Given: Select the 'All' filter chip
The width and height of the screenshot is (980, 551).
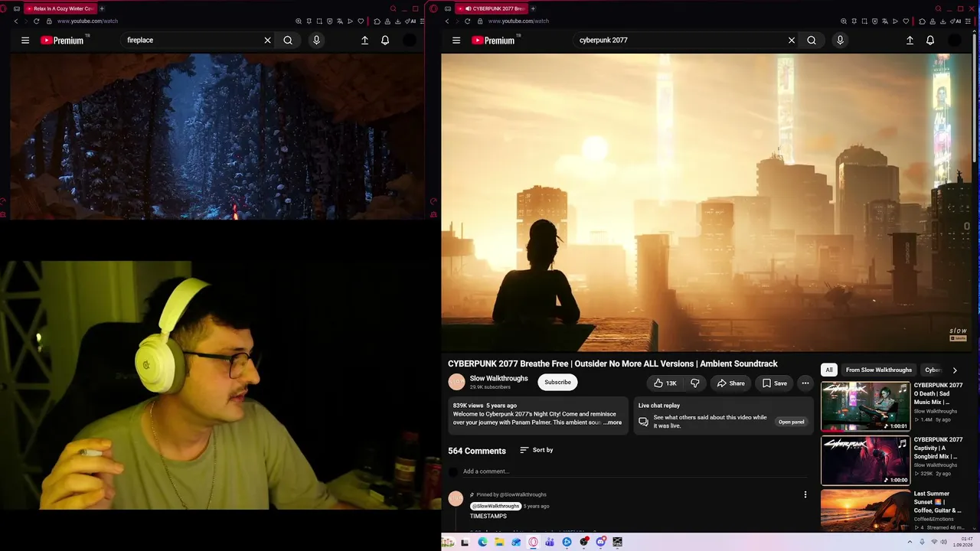Looking at the screenshot, I should (x=829, y=370).
